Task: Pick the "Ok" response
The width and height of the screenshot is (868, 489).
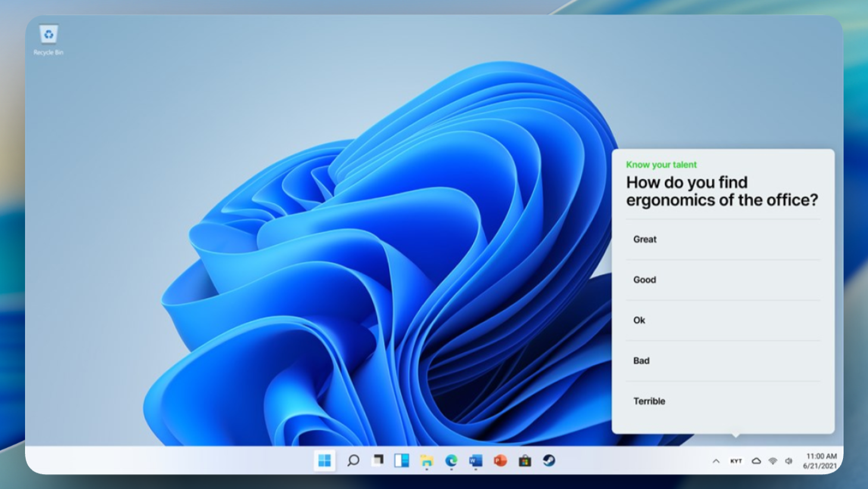Action: tap(723, 320)
